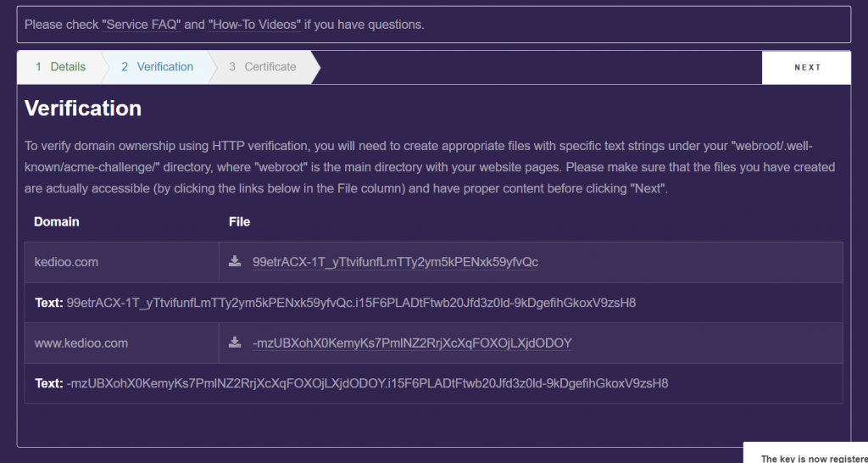Switch to the Certificate step tab
Viewport: 868px width, 463px height.
263,67
